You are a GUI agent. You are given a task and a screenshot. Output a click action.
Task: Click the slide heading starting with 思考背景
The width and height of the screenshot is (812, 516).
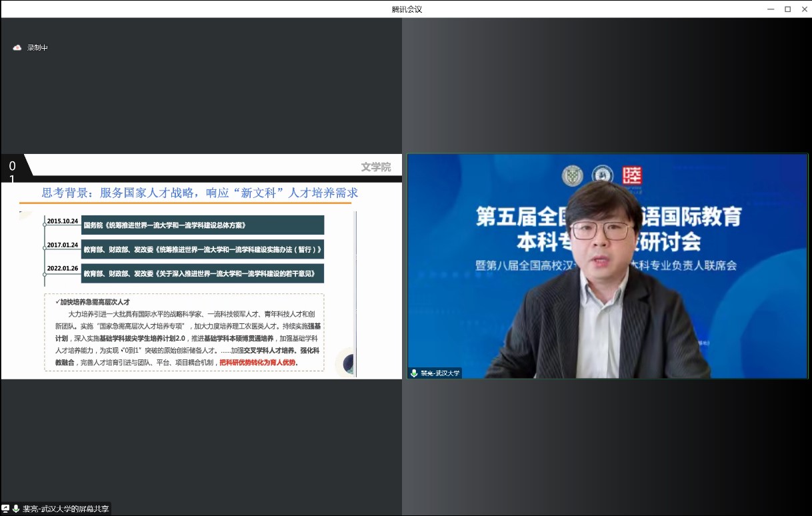[x=200, y=193]
